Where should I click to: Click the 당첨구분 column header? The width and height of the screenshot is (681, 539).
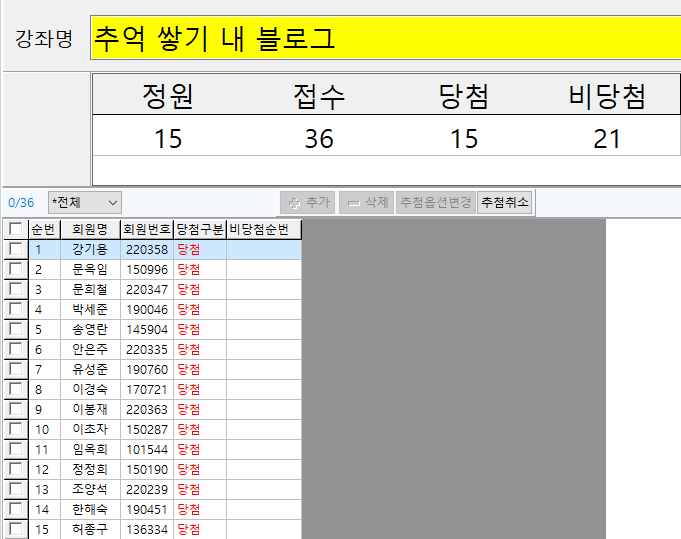coord(200,229)
